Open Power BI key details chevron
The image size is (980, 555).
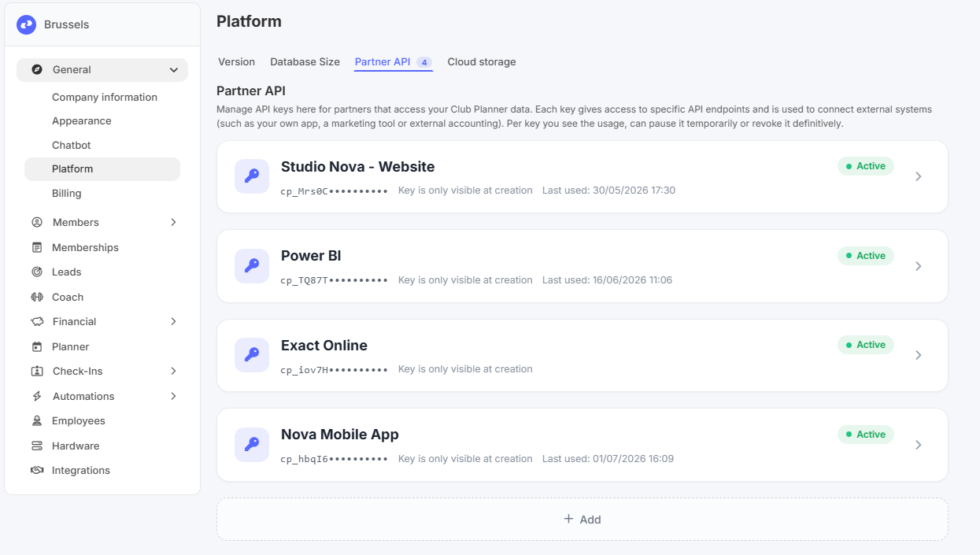tap(919, 266)
